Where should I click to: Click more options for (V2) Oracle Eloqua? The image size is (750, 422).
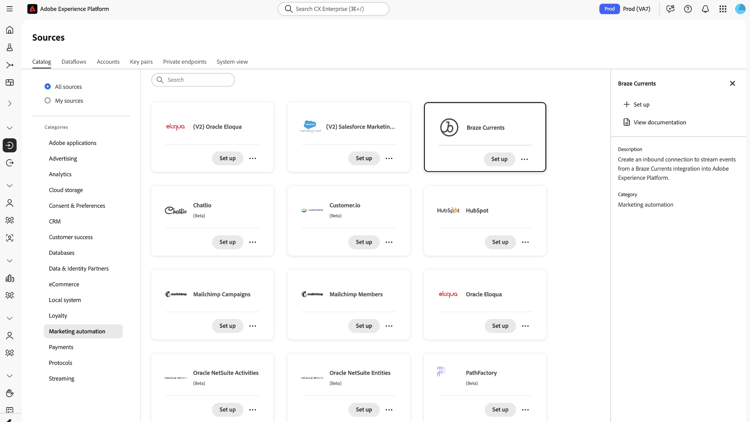[x=253, y=158]
